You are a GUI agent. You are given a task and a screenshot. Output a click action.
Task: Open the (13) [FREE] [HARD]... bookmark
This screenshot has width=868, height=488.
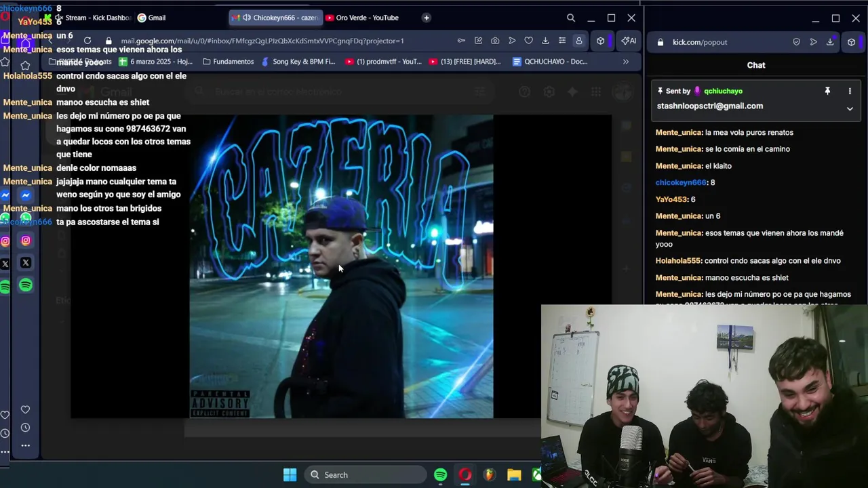pyautogui.click(x=465, y=62)
